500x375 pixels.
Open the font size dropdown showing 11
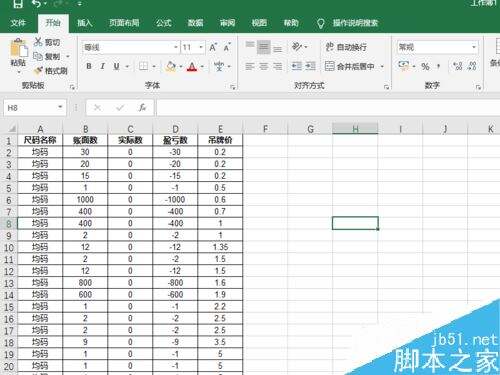[201, 47]
